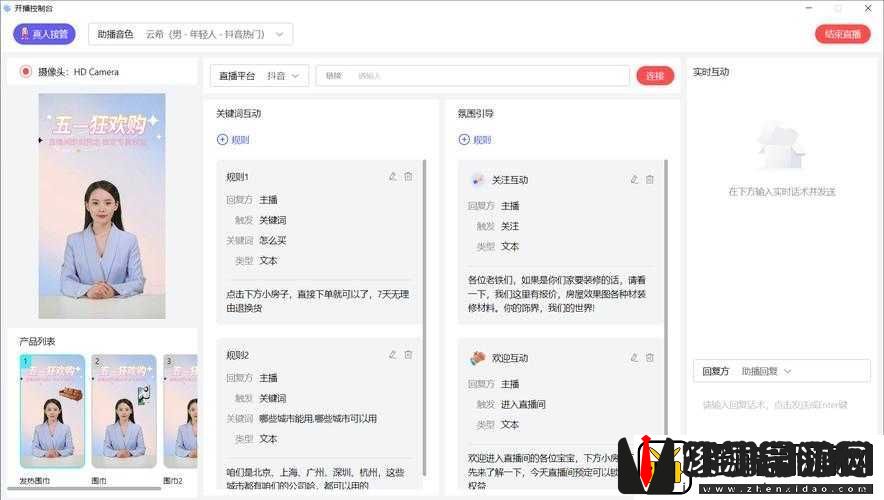Open the 直播平台 抖音 dropdown
The height and width of the screenshot is (500, 884).
coord(259,76)
